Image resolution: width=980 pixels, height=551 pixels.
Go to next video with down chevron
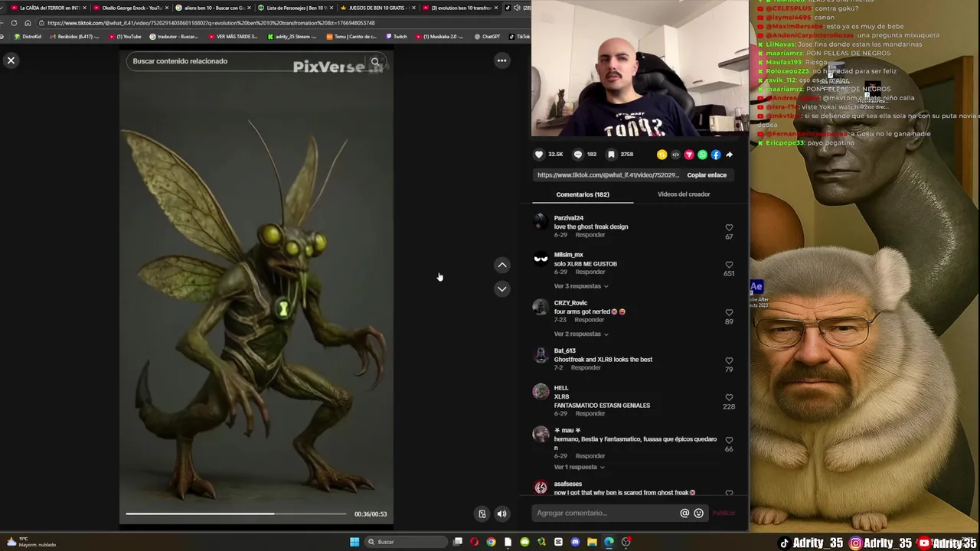[501, 289]
